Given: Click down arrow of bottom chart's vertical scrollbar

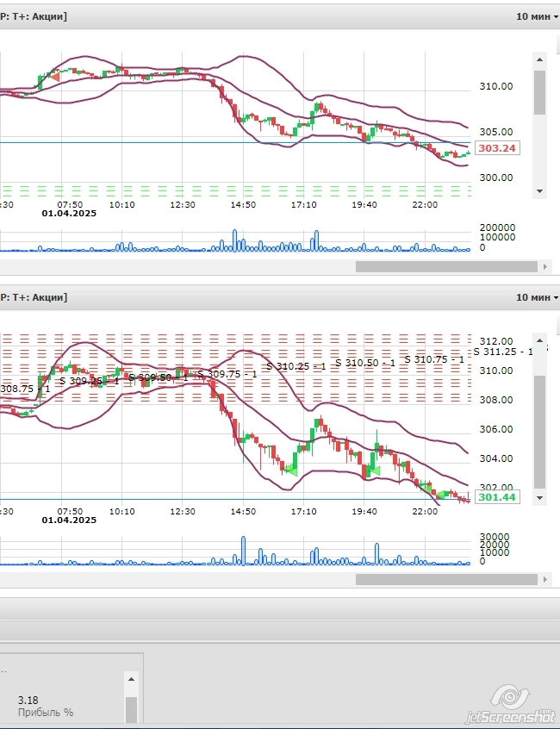Looking at the screenshot, I should [540, 498].
